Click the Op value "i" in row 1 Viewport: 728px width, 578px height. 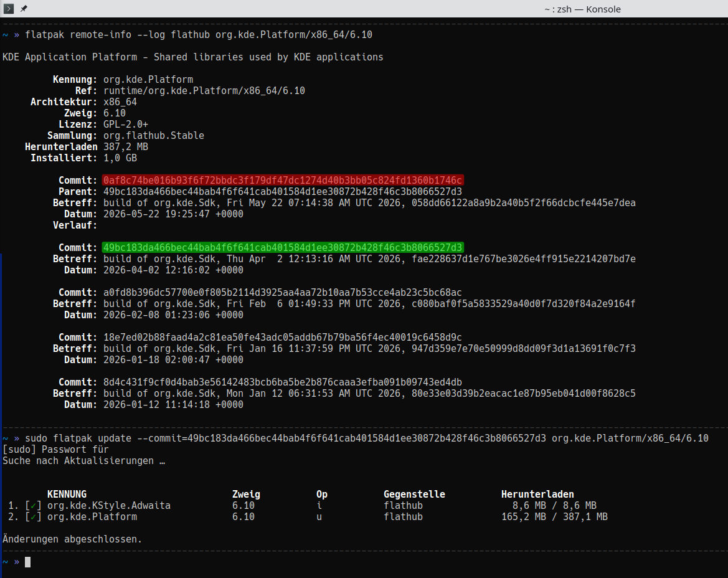point(319,506)
